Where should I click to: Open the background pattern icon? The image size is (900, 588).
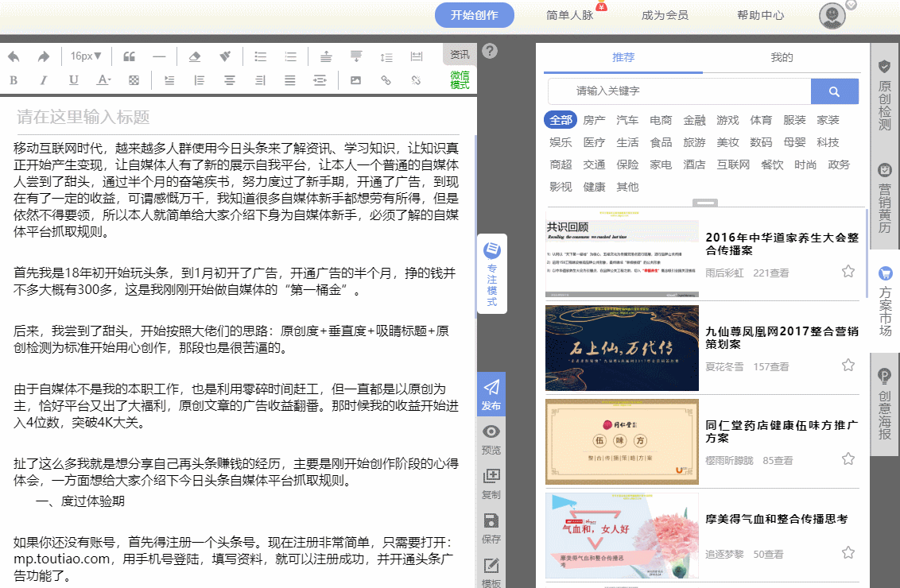[134, 80]
